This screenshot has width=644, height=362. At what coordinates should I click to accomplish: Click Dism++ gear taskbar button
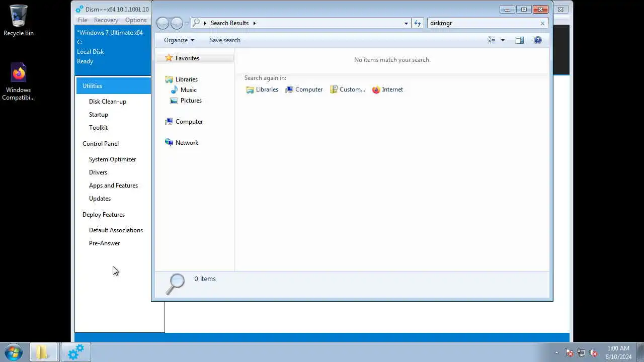point(75,352)
